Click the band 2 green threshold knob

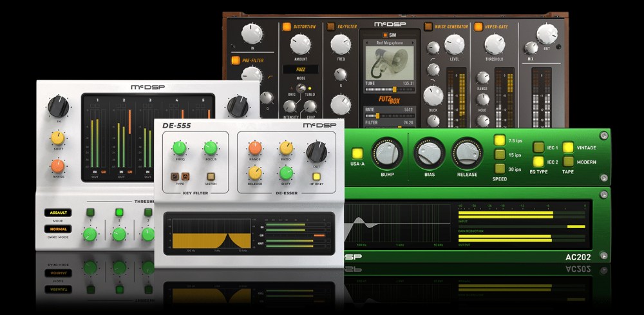click(119, 234)
